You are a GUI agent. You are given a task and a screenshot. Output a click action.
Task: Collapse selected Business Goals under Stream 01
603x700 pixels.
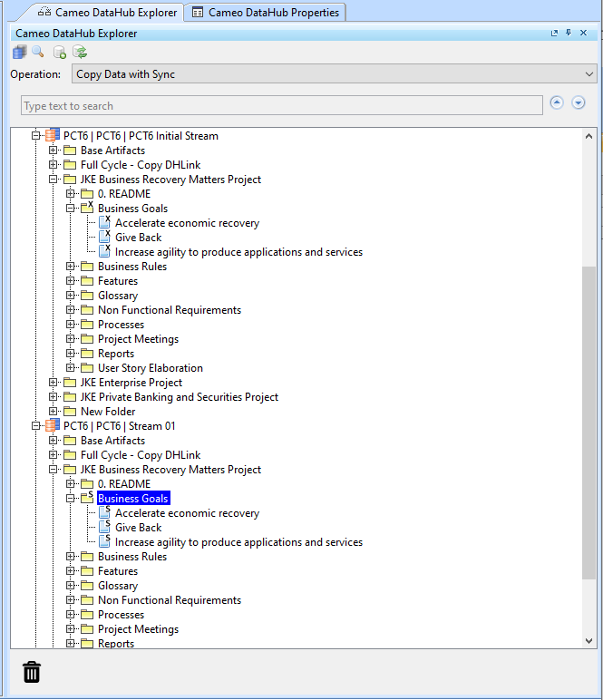pyautogui.click(x=71, y=498)
